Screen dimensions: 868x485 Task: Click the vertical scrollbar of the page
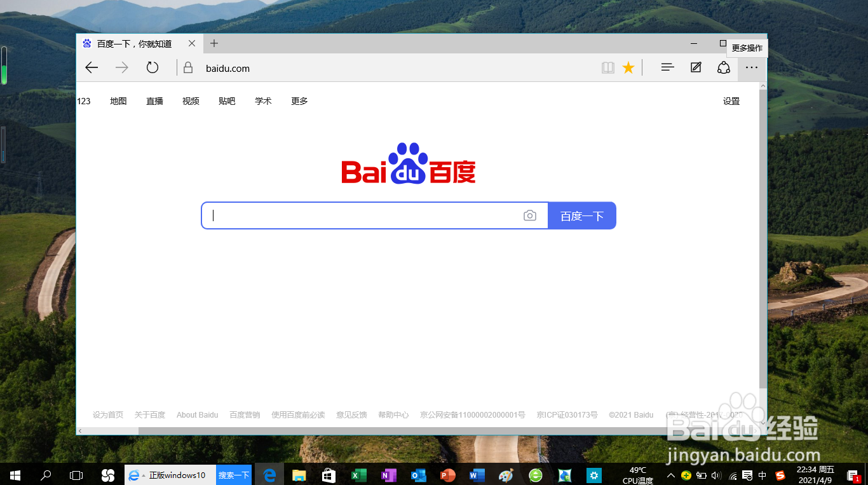pos(763,238)
